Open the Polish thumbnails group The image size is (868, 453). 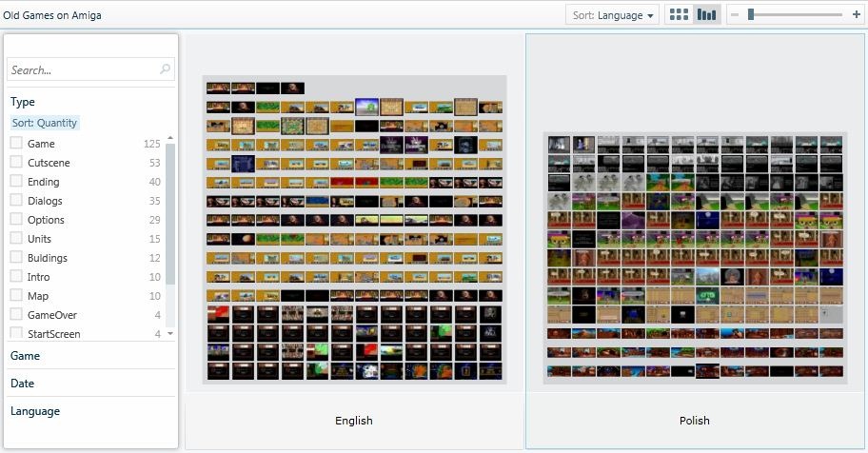[695, 258]
